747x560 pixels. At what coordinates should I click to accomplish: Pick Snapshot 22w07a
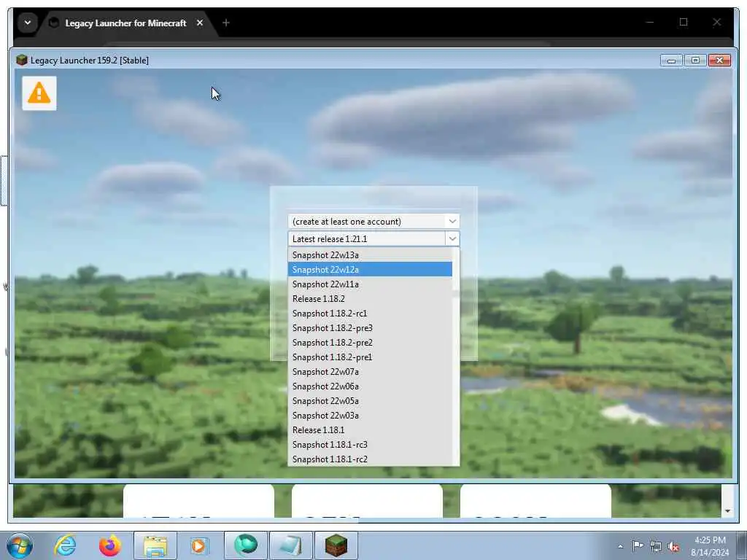(370, 372)
